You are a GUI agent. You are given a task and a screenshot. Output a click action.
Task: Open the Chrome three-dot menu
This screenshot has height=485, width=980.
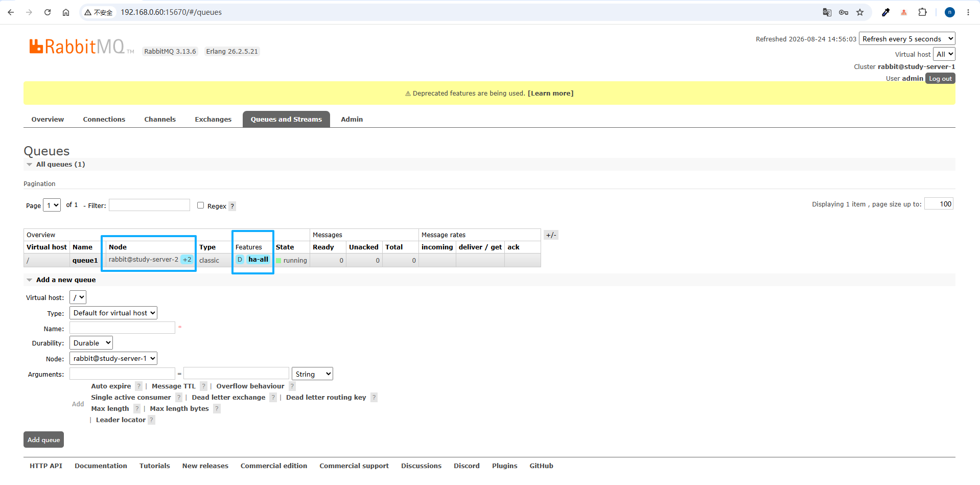point(968,12)
